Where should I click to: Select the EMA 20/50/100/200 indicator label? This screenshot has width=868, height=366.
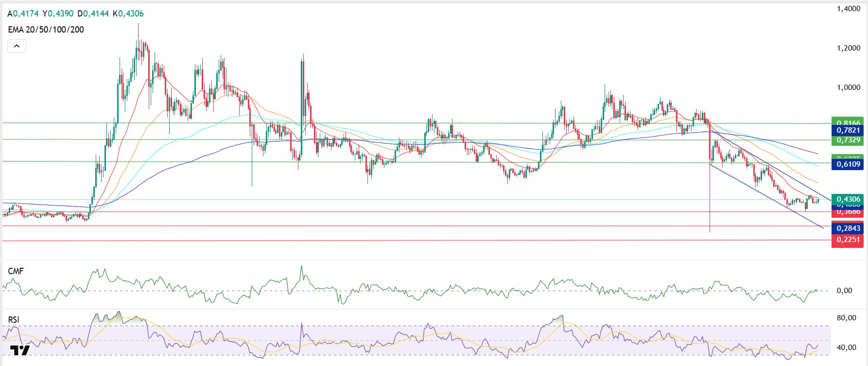click(x=46, y=30)
